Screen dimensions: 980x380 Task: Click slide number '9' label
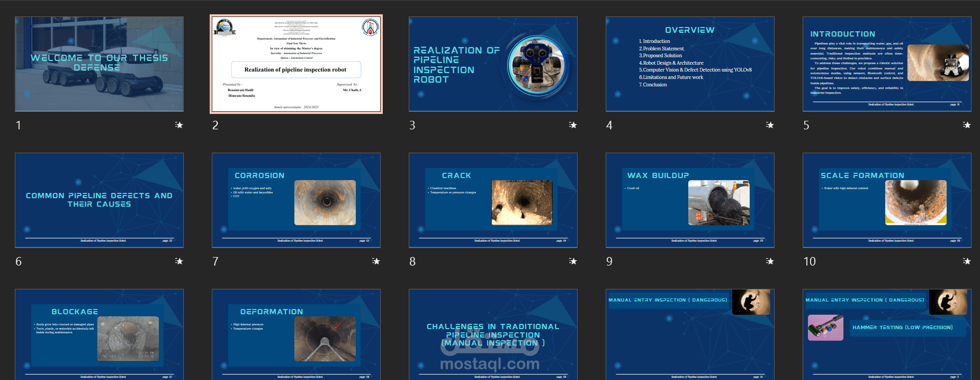[609, 262]
